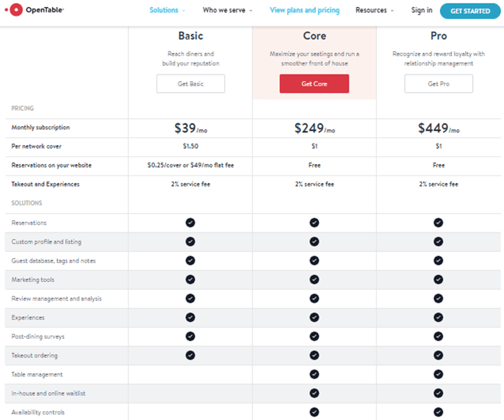Expand the Resources menu
This screenshot has height=420, width=504.
[x=375, y=11]
